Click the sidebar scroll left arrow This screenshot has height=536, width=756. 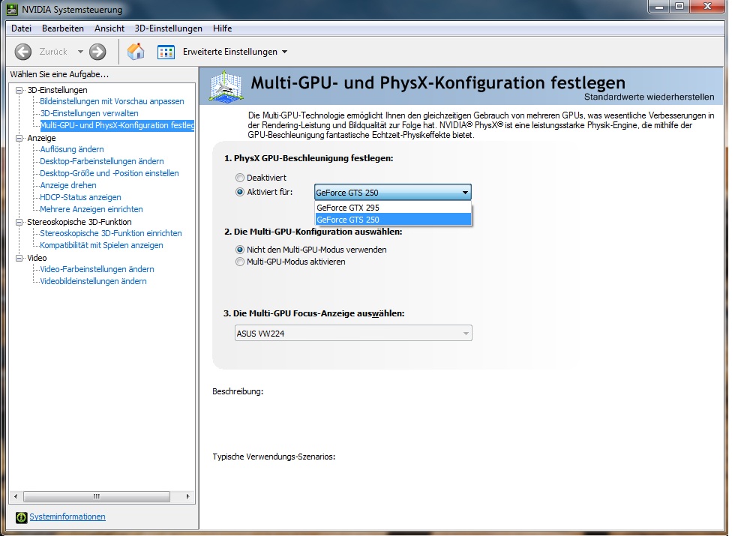coord(16,496)
